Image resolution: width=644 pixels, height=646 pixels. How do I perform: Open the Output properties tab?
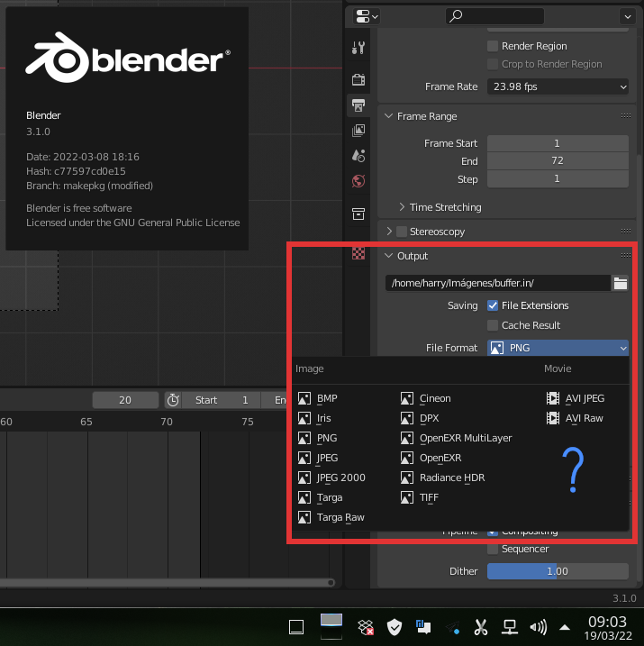tap(358, 105)
